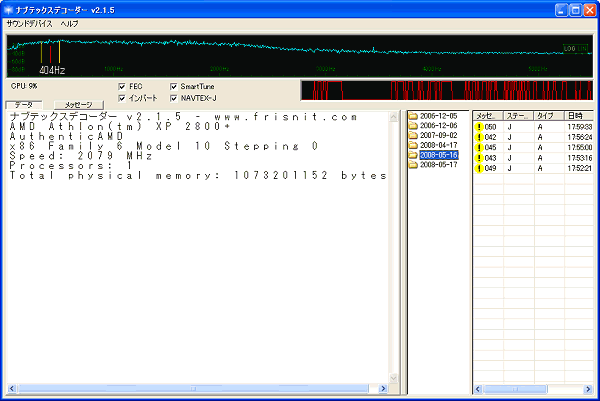Sort the list by the メッセ.. column header
This screenshot has height=401, width=600.
click(x=488, y=116)
